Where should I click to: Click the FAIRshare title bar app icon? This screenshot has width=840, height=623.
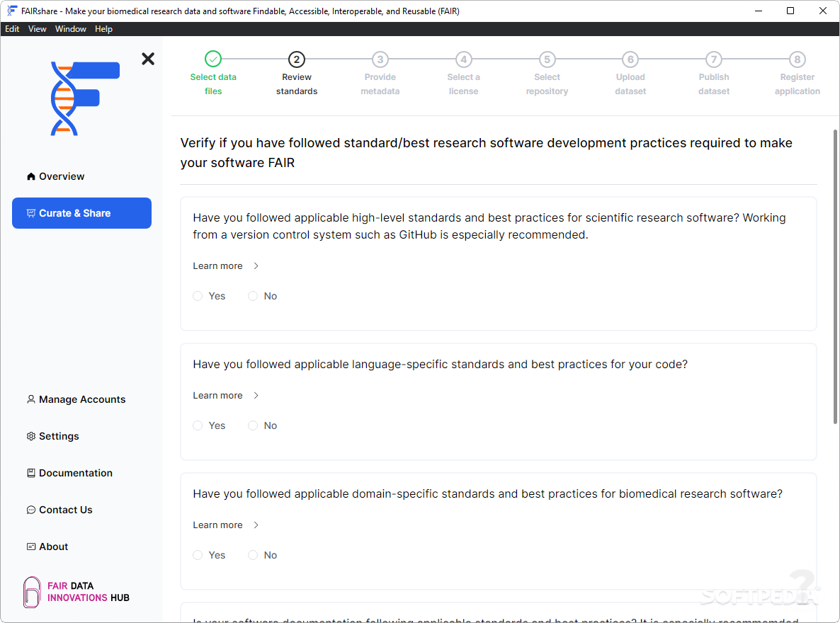[x=12, y=11]
